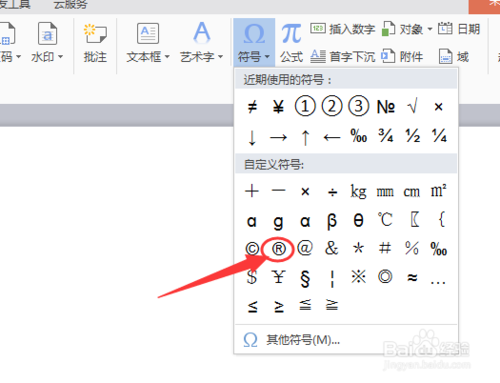This screenshot has width=500, height=383.
Task: Click 附件 attachment button
Action: coord(402,57)
